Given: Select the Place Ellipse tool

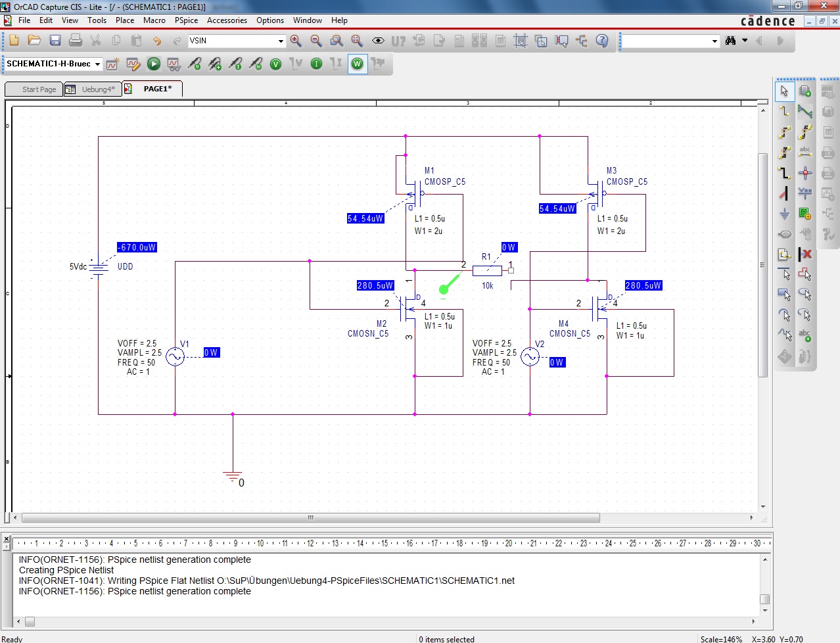Looking at the screenshot, I should 805,295.
